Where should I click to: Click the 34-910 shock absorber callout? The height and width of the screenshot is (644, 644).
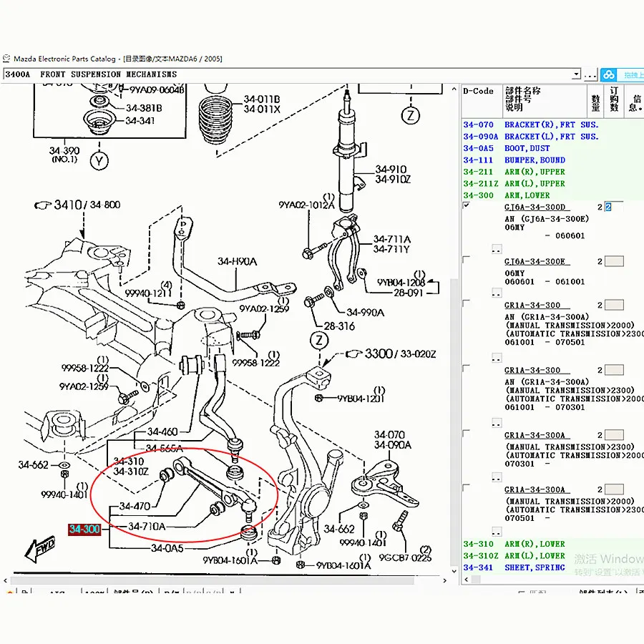(x=391, y=169)
